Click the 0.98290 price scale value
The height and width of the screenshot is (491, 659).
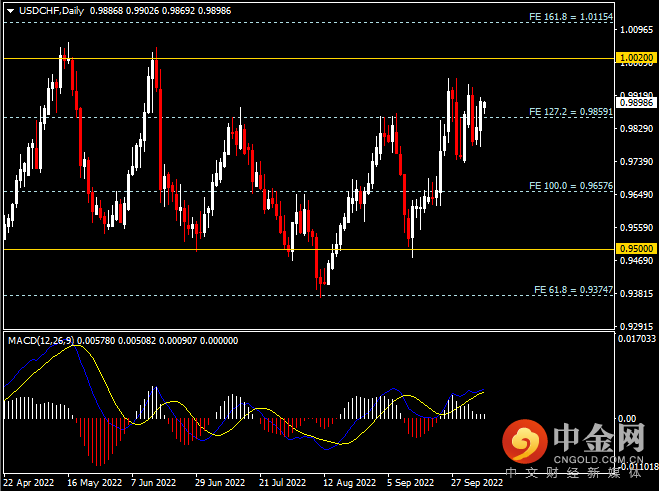[637, 129]
